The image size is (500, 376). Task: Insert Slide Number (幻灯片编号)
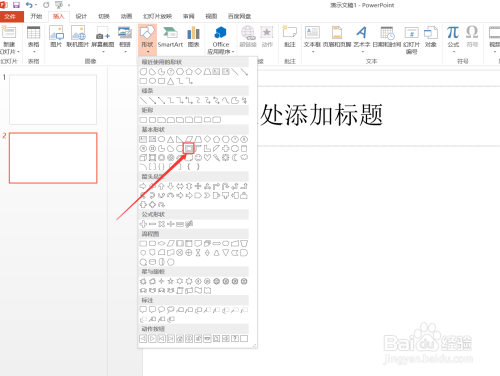click(411, 40)
